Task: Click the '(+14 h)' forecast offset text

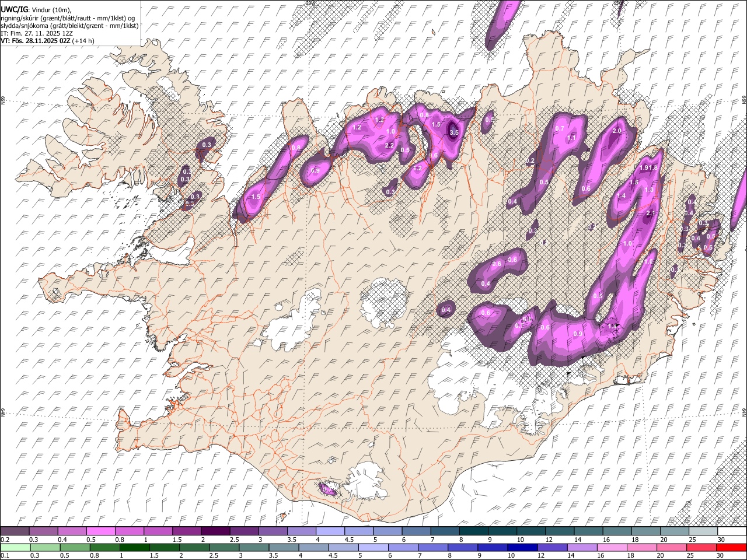Action: tap(83, 41)
